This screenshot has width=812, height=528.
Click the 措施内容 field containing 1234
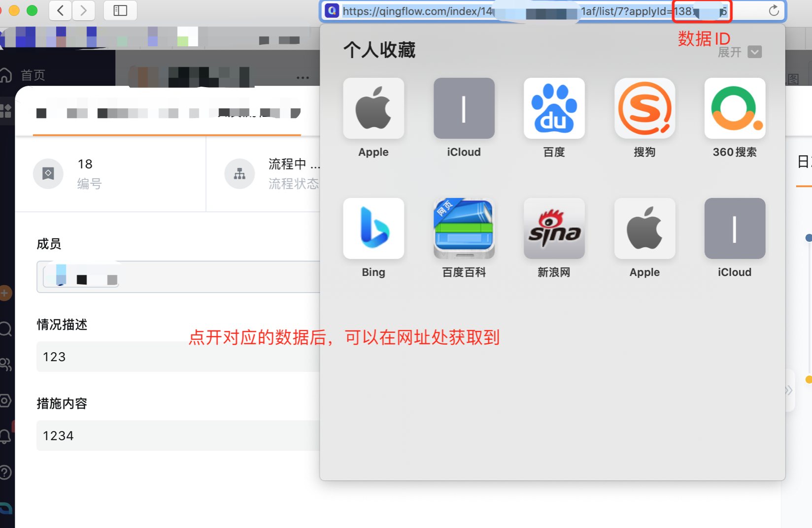(x=178, y=435)
